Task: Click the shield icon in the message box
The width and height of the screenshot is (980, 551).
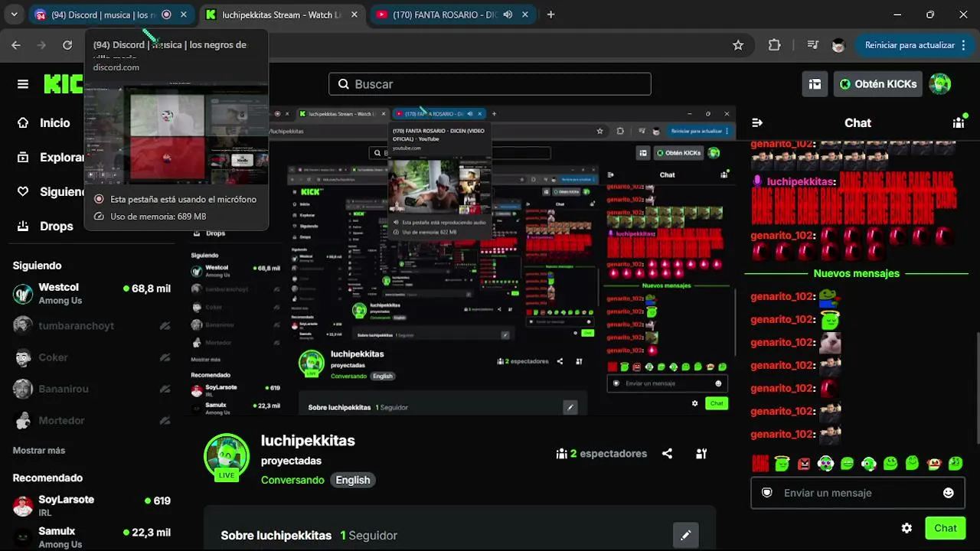Action: [767, 493]
